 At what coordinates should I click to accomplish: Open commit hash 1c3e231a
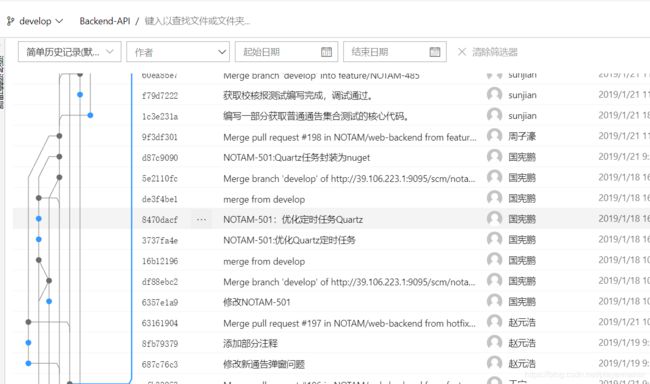point(160,117)
